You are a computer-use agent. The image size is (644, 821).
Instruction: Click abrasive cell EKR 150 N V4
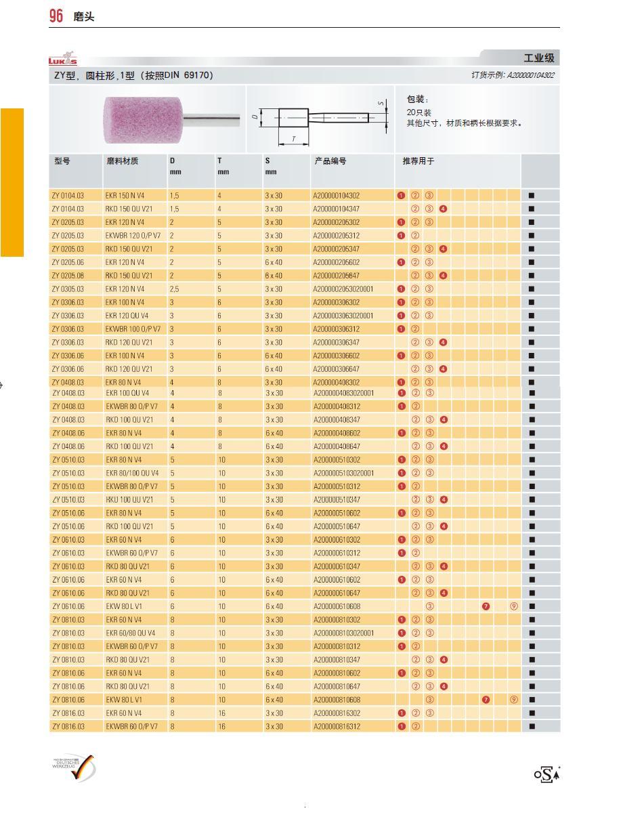click(125, 196)
